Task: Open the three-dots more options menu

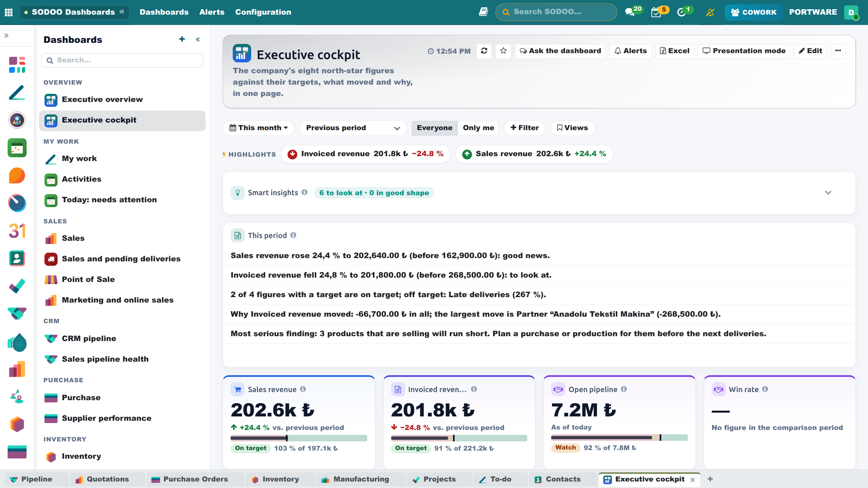Action: [x=838, y=51]
